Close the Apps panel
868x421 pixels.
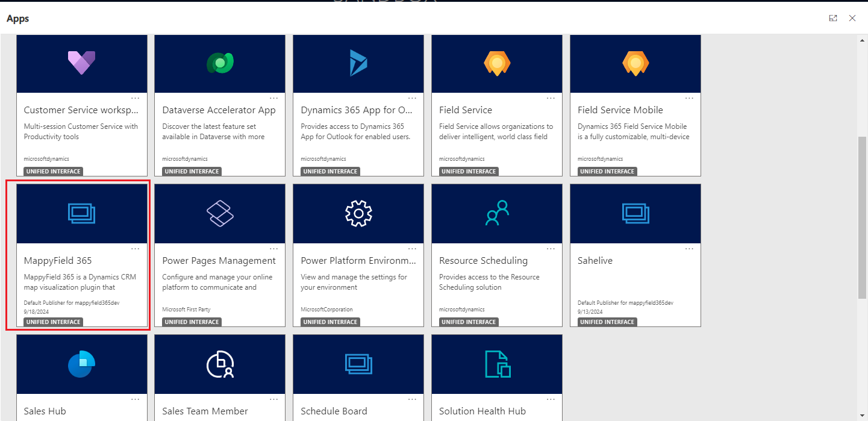point(852,18)
